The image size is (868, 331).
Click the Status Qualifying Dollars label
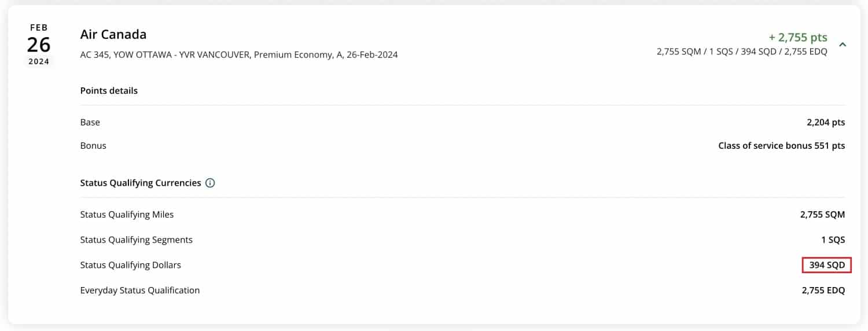[131, 265]
